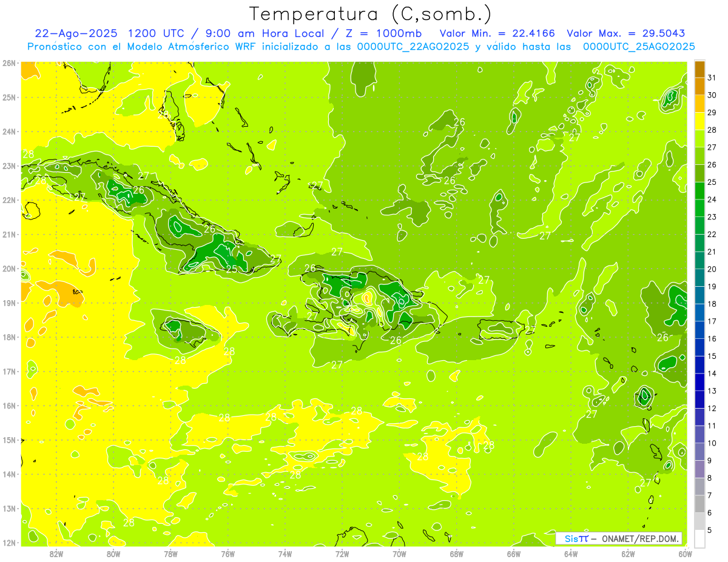This screenshot has height=562, width=728.
Task: Pick the yellow legend band between 28 and 29
Action: tap(699, 121)
